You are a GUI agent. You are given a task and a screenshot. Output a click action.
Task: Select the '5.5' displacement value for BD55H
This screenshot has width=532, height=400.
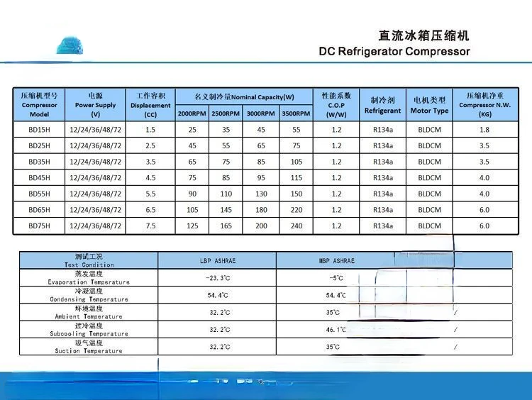click(150, 194)
